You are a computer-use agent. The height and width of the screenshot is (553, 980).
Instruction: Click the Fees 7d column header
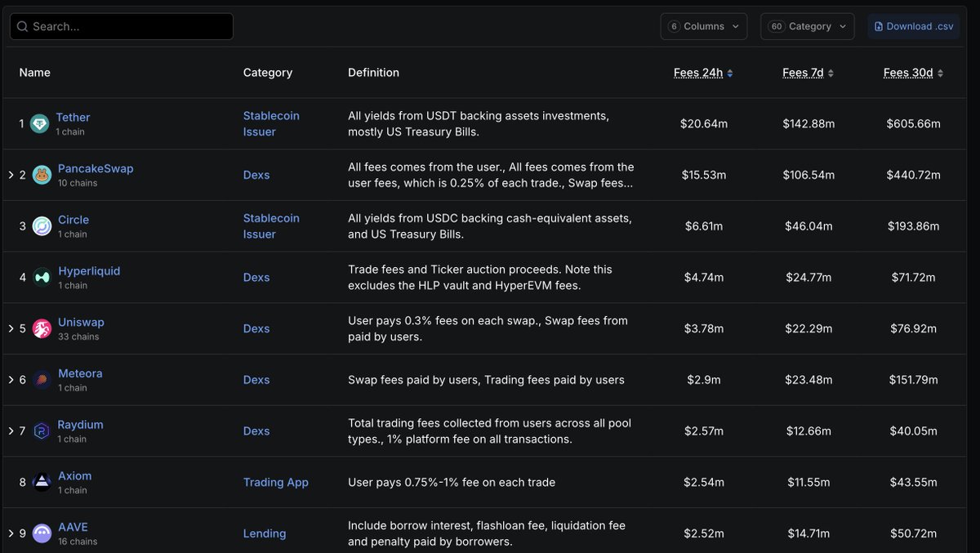coord(803,73)
